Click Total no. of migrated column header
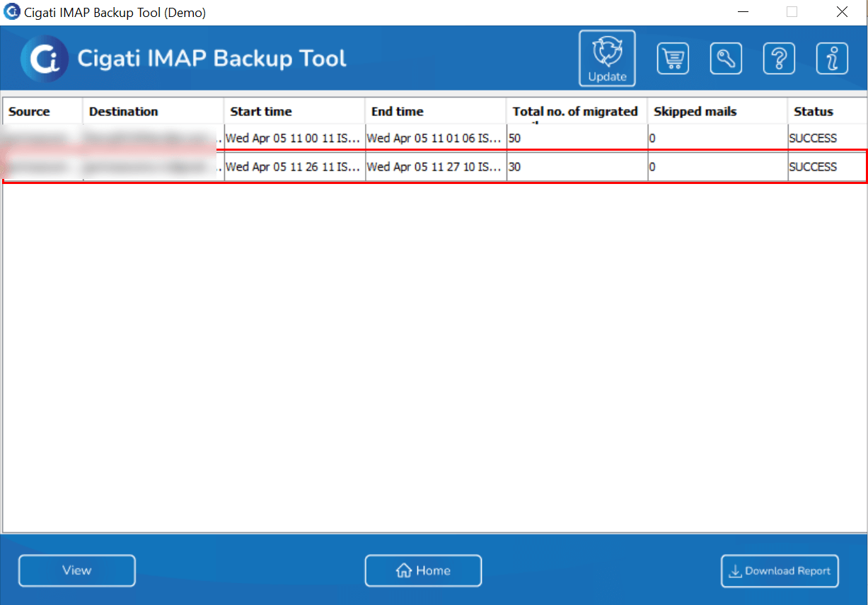Viewport: 868px width, 605px height. tap(577, 111)
